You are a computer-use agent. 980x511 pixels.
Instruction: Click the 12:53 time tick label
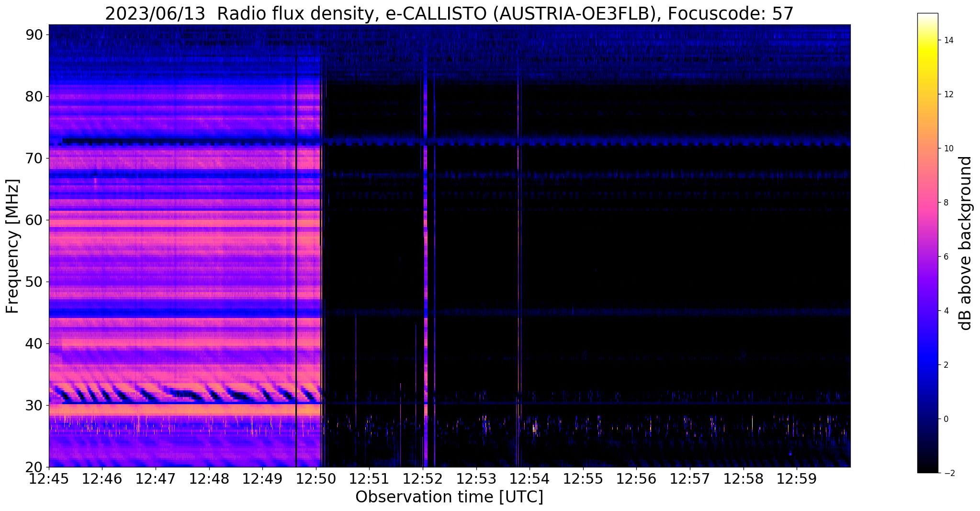pos(476,478)
